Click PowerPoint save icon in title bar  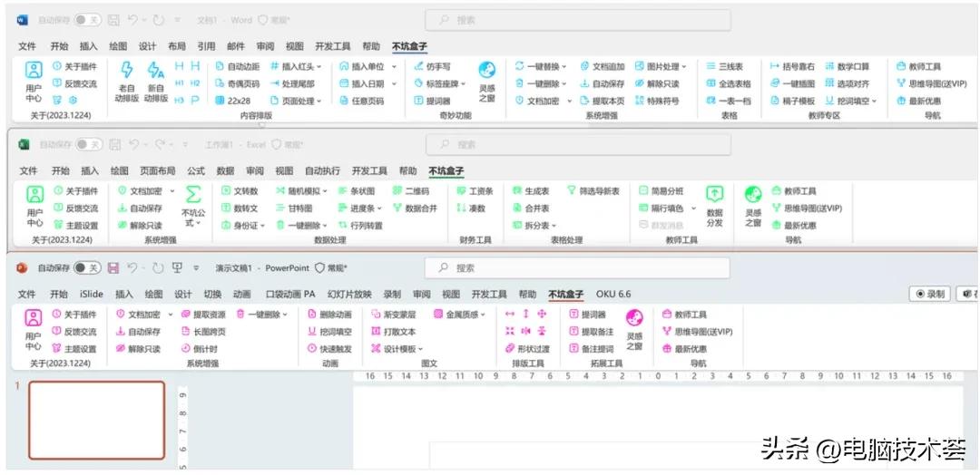pyautogui.click(x=113, y=267)
